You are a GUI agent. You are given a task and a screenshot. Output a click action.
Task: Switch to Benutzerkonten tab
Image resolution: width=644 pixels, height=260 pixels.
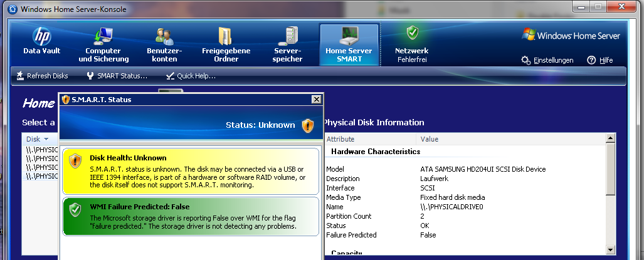164,44
